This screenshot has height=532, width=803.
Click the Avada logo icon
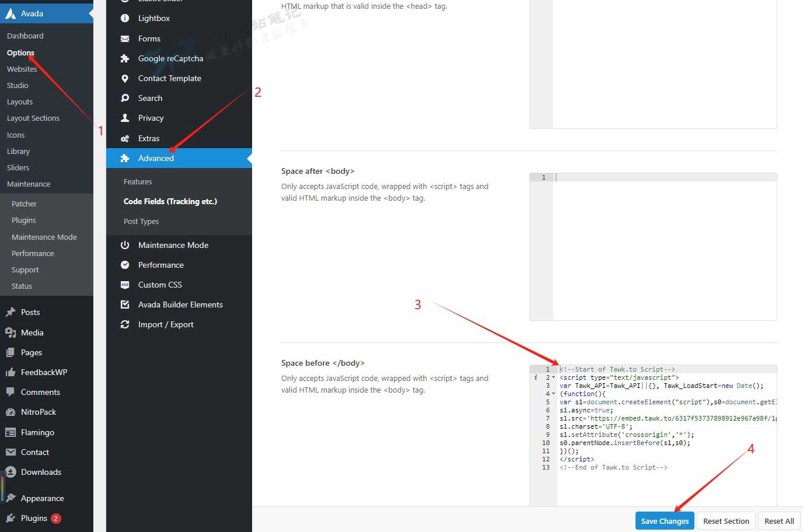click(11, 13)
